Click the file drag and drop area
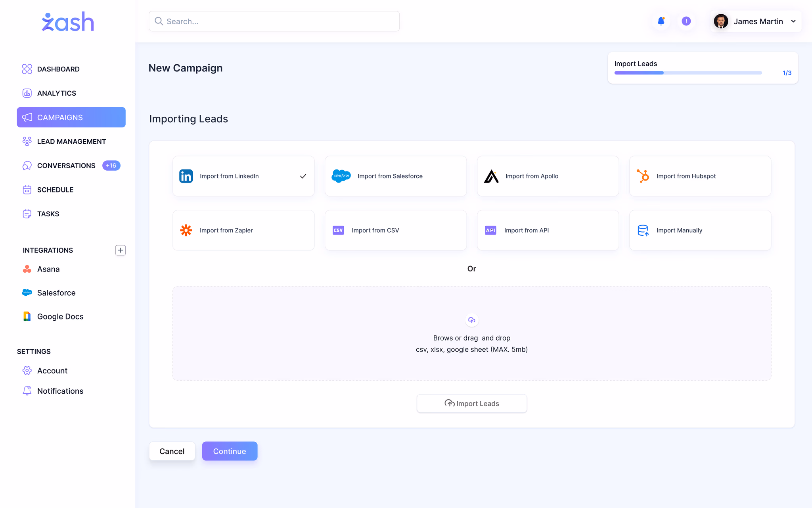812x508 pixels. click(472, 333)
